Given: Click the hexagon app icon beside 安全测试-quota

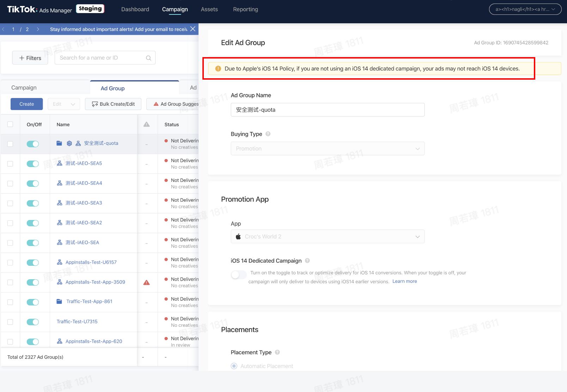Looking at the screenshot, I should tap(69, 143).
